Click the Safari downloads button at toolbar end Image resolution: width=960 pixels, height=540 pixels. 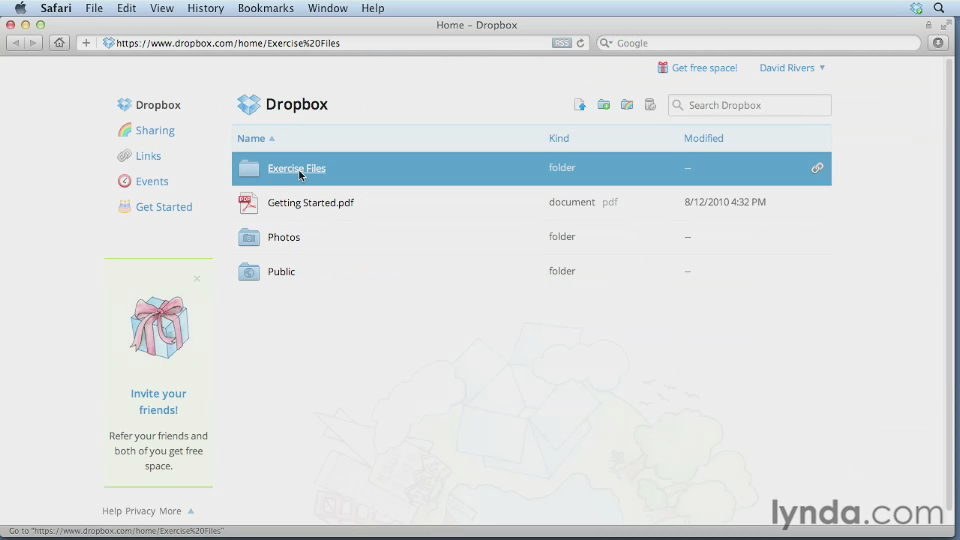pos(938,43)
